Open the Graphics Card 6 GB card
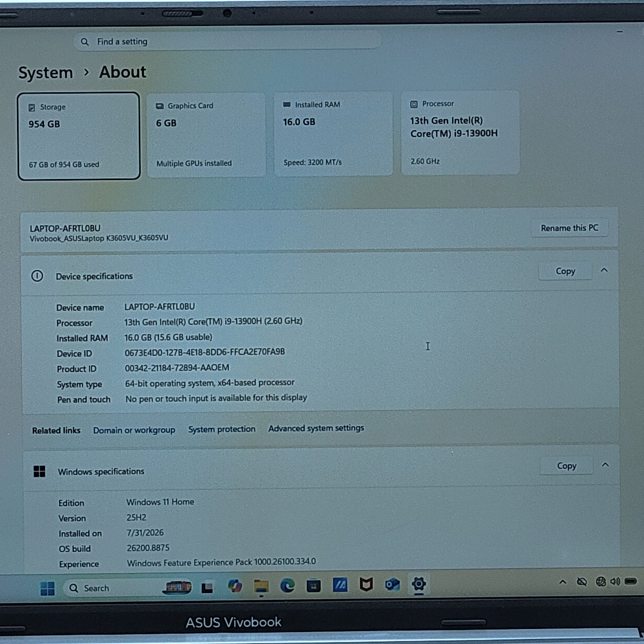This screenshot has width=644, height=644. click(206, 135)
